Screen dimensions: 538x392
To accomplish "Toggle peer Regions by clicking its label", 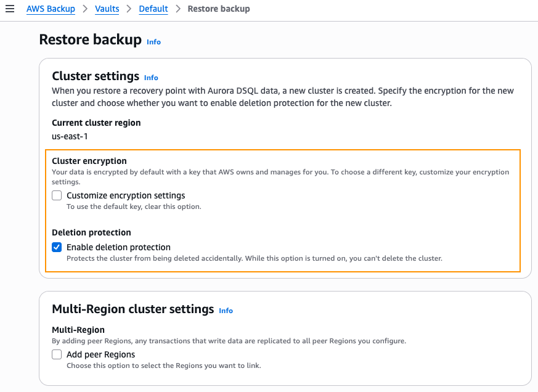I will (x=100, y=354).
